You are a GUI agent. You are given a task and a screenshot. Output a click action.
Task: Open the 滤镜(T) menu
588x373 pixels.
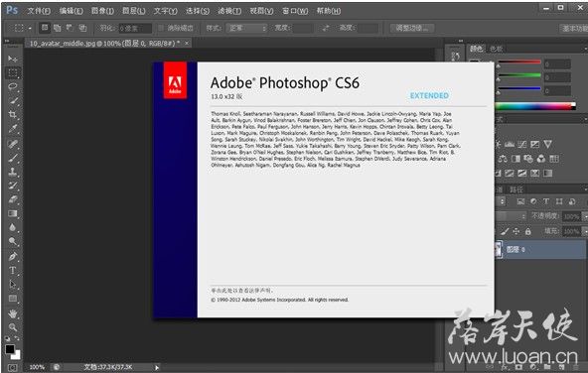229,11
